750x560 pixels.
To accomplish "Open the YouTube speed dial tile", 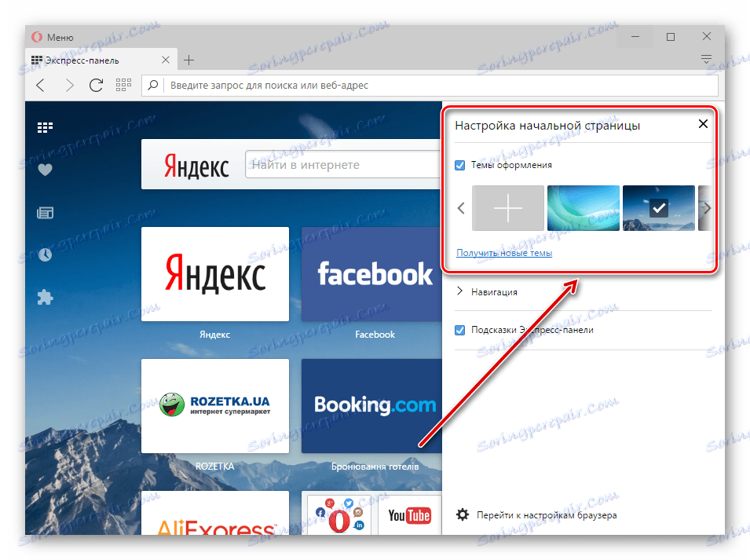I will click(x=409, y=515).
